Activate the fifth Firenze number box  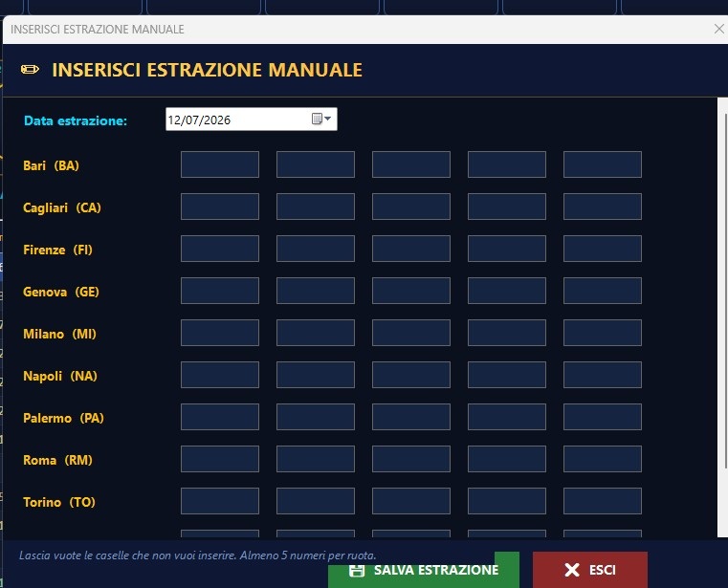pos(602,249)
